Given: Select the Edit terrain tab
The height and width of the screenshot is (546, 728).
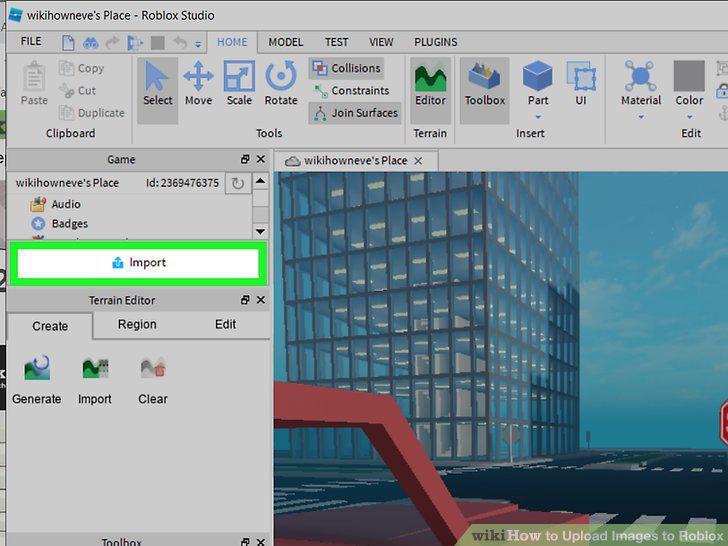Looking at the screenshot, I should point(226,325).
